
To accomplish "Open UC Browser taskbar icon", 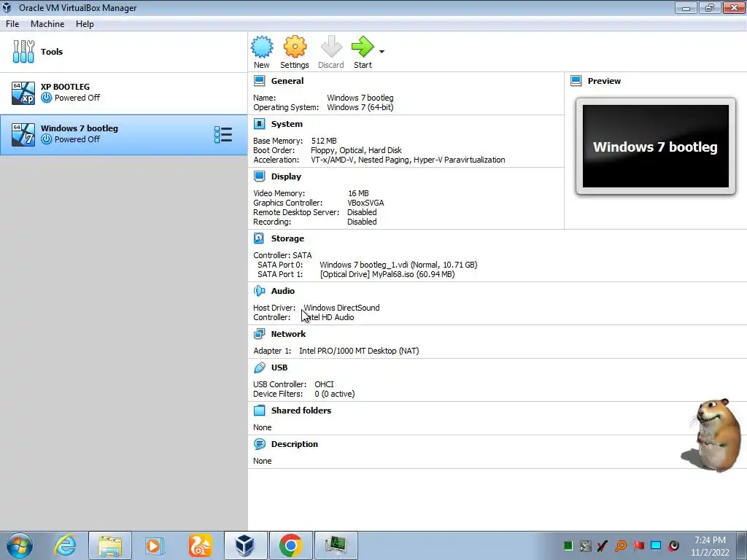I will coord(200,545).
